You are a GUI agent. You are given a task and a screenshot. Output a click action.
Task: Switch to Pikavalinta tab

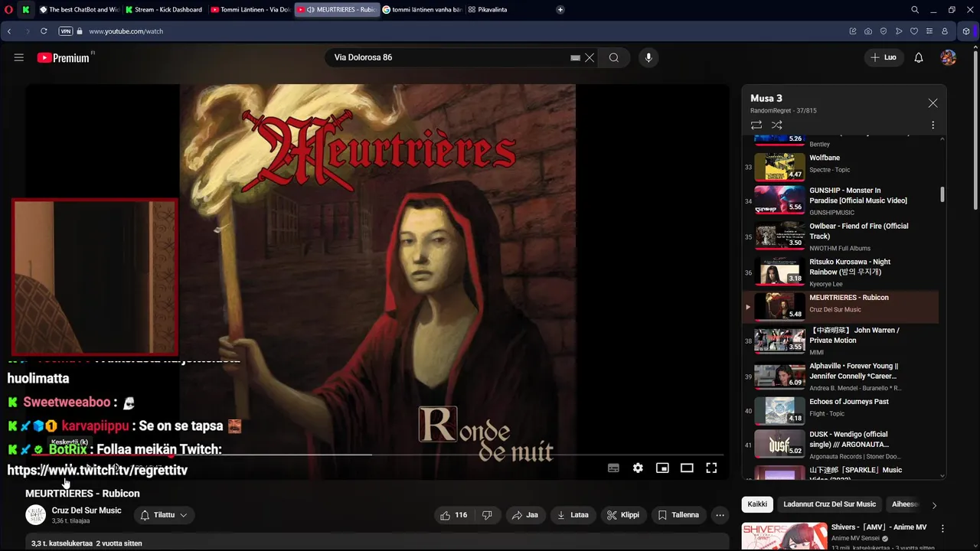(492, 10)
